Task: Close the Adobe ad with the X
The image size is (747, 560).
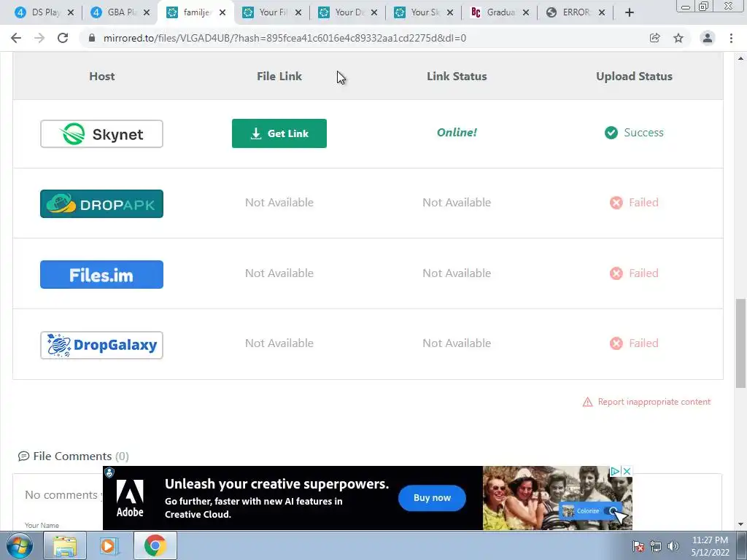Action: tap(627, 471)
